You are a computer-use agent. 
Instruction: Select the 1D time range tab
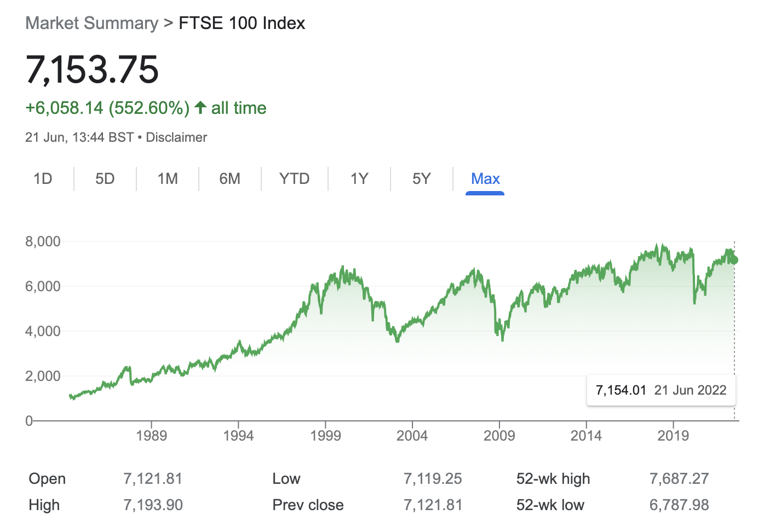(43, 179)
